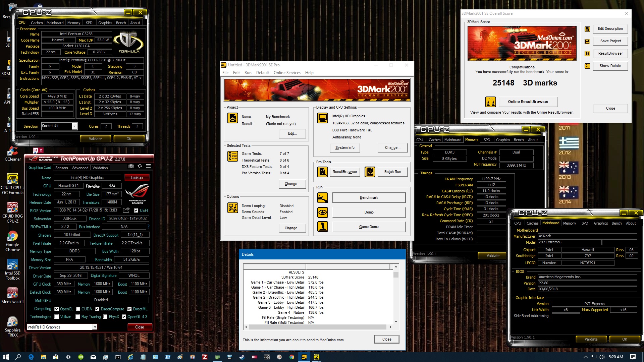Open CCleaner desktop icon
Image resolution: width=644 pixels, height=362 pixels.
coord(13,154)
